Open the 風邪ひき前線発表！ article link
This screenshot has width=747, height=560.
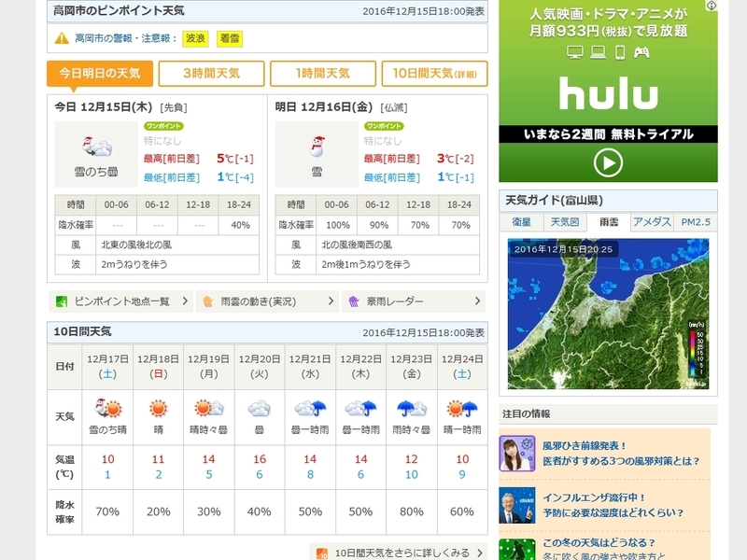[585, 446]
